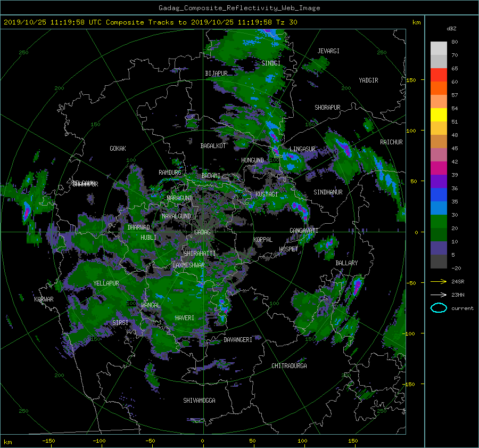Click the SHORAPUR city label

click(x=327, y=107)
